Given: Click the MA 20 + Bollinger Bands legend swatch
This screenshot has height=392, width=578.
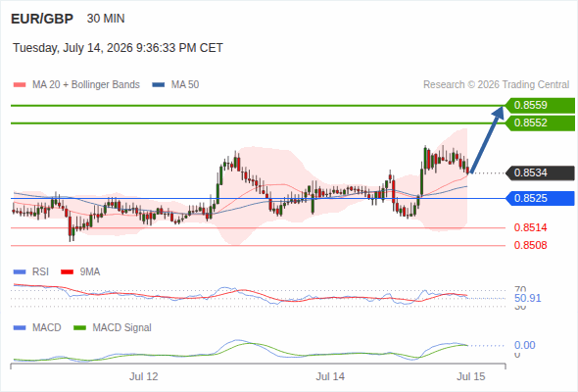Looking at the screenshot, I should click(20, 85).
